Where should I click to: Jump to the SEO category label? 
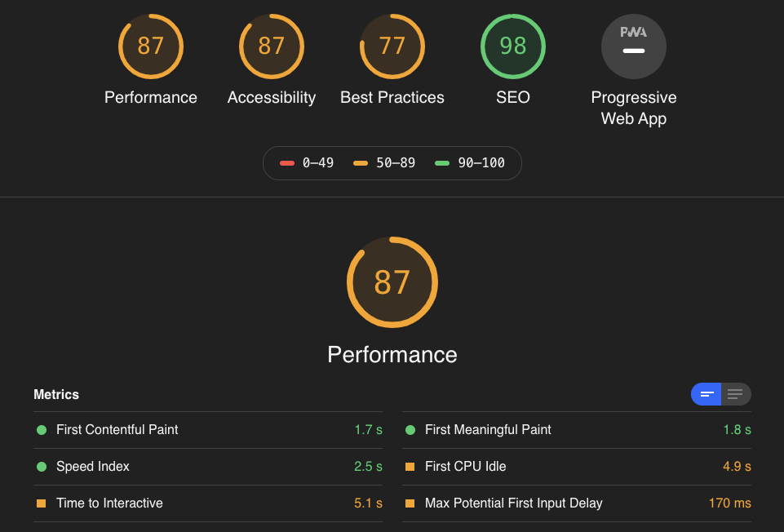pos(513,98)
